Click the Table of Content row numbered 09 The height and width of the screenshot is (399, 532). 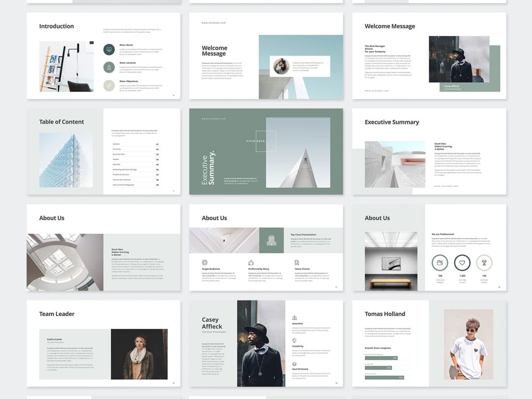[x=135, y=185]
